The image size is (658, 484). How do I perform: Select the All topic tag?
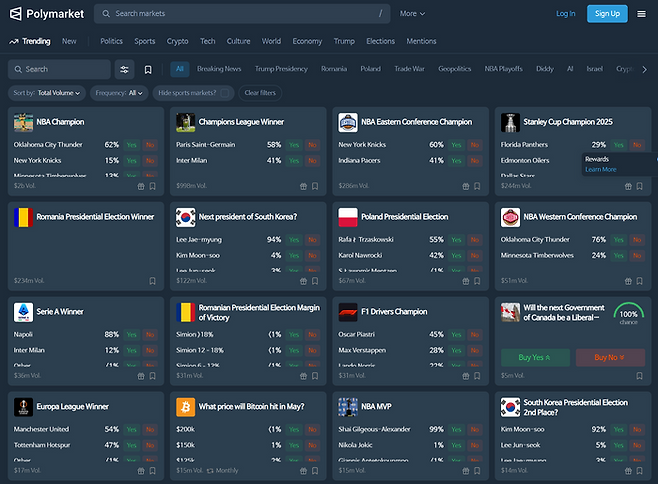[180, 69]
